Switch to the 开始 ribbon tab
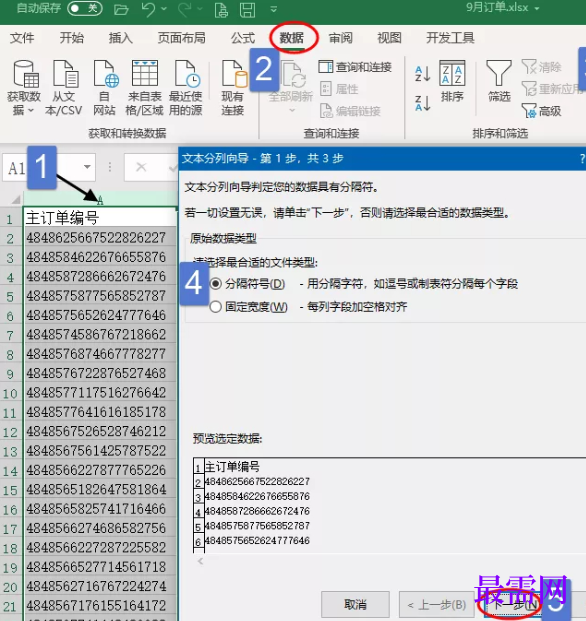The height and width of the screenshot is (621, 586). pyautogui.click(x=72, y=38)
